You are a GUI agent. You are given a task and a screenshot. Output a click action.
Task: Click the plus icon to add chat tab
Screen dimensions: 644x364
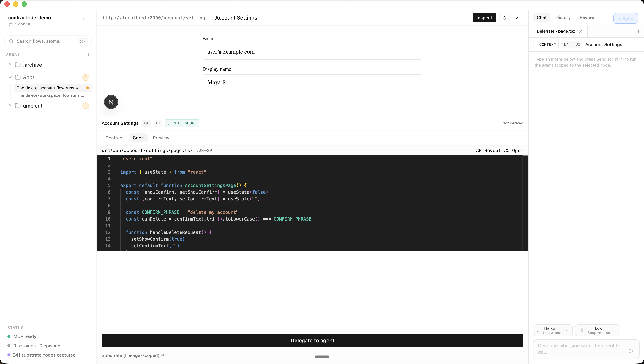(x=638, y=31)
